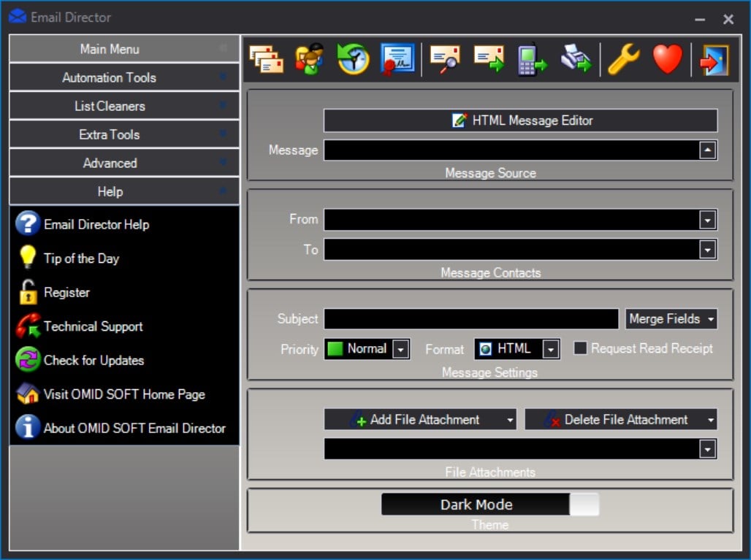Click the printer fax send icon
The height and width of the screenshot is (560, 751).
coord(576,58)
